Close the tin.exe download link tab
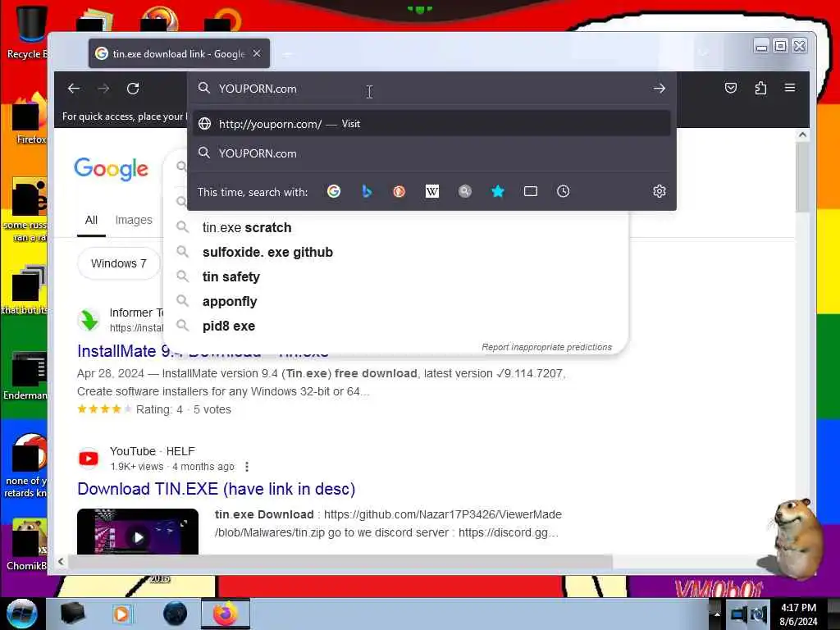840x630 pixels. 257,53
